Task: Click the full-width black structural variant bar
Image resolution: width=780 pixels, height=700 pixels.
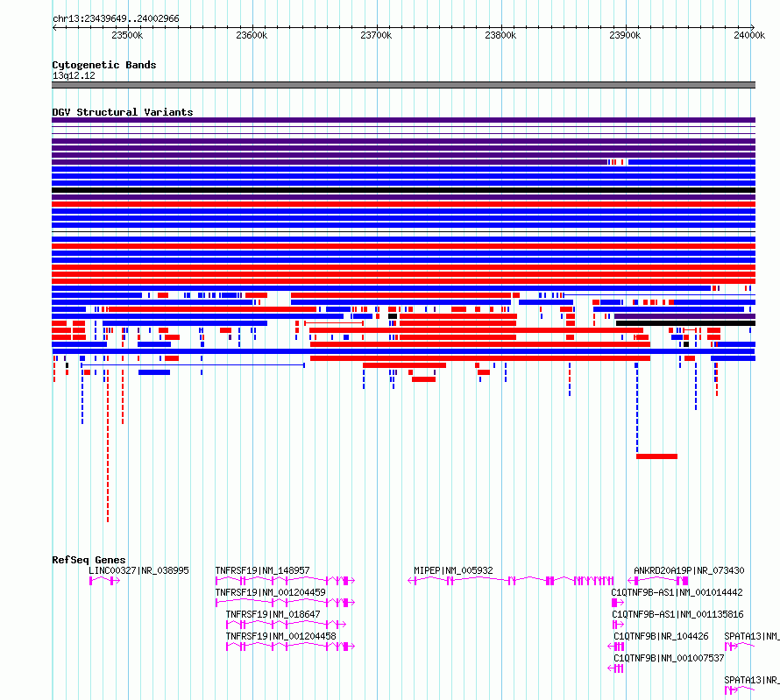Action: pos(403,190)
